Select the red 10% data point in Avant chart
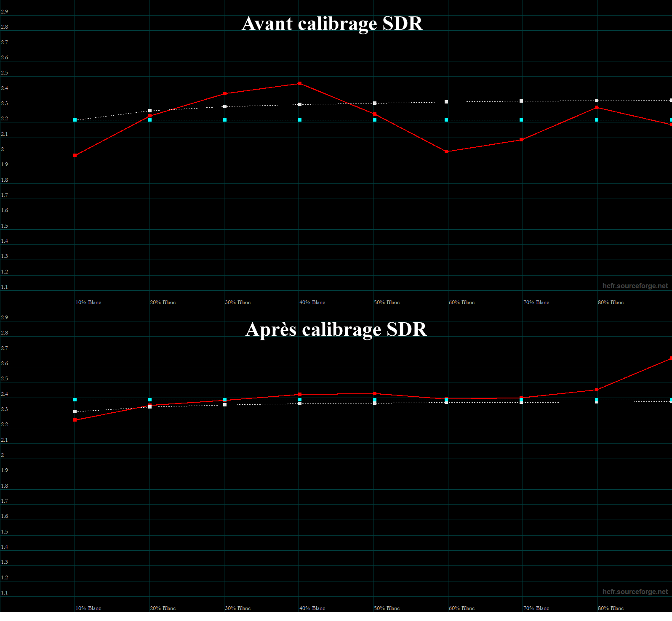 (x=75, y=155)
